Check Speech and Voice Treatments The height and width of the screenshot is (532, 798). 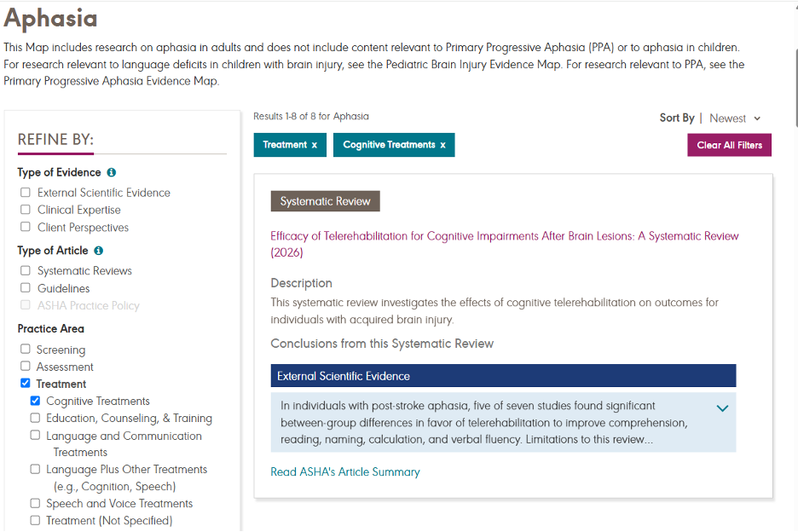[x=35, y=504]
